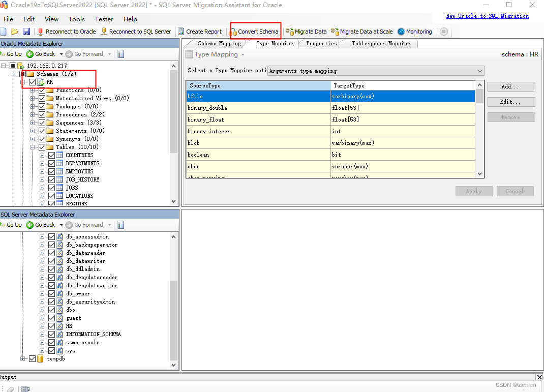The image size is (544, 392).
Task: Switch to the Tablespaces Mapping tab
Action: coord(381,43)
